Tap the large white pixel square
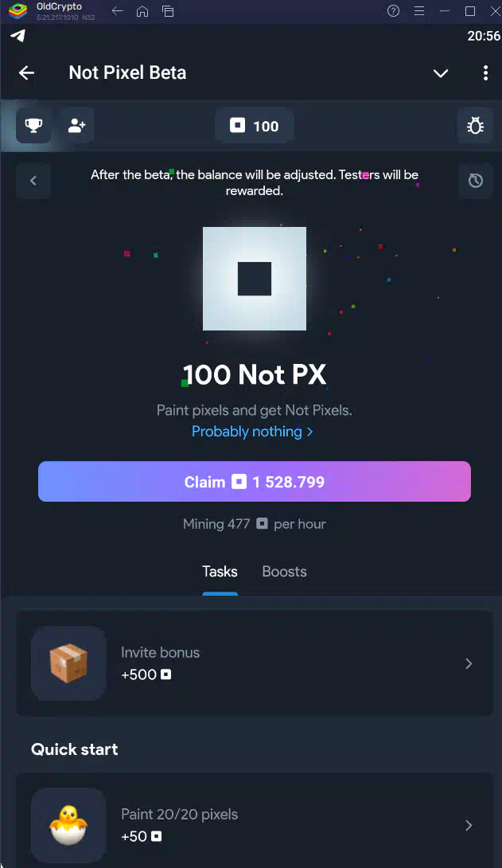The image size is (502, 868). (x=255, y=279)
